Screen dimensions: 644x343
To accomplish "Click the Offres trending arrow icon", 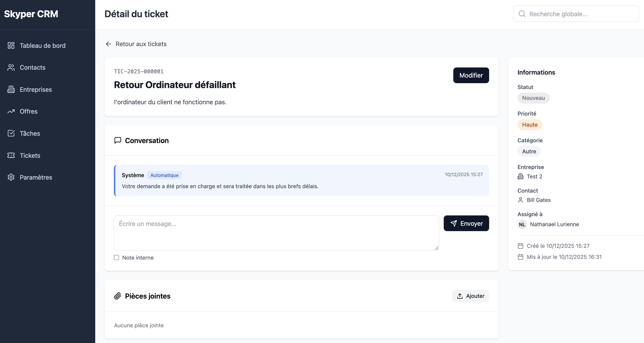I will [11, 111].
